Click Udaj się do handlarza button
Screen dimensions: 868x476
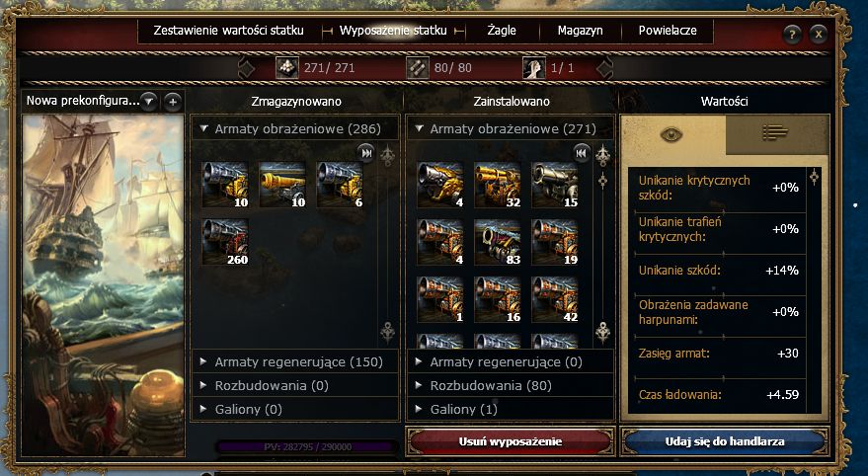point(725,441)
